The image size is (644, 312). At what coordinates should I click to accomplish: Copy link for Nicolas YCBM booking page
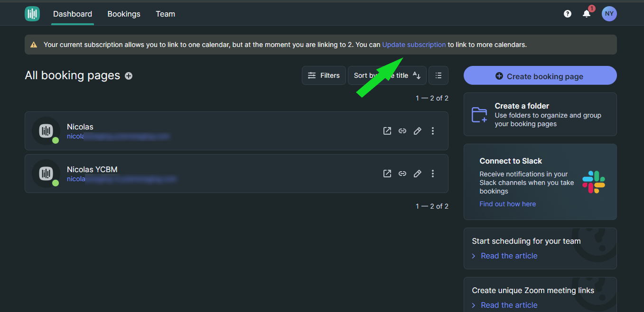click(402, 174)
